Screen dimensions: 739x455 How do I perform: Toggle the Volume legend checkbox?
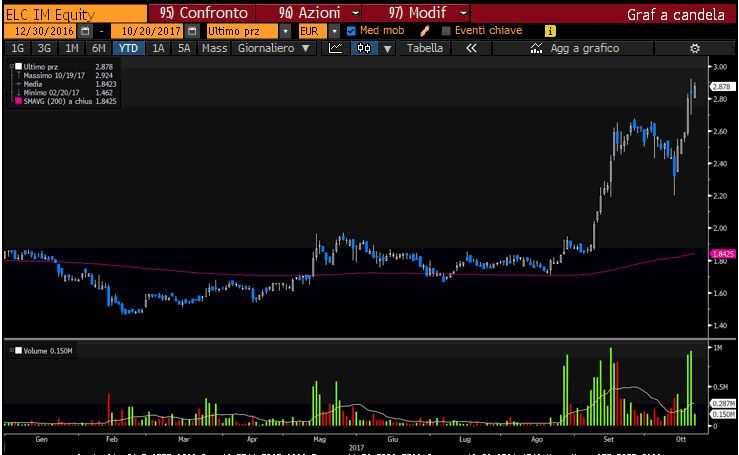click(x=18, y=350)
